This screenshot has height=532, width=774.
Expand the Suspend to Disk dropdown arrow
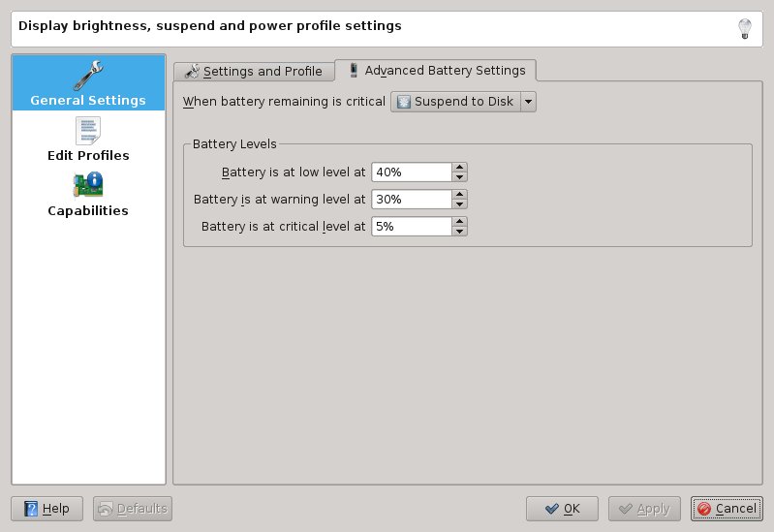click(528, 102)
